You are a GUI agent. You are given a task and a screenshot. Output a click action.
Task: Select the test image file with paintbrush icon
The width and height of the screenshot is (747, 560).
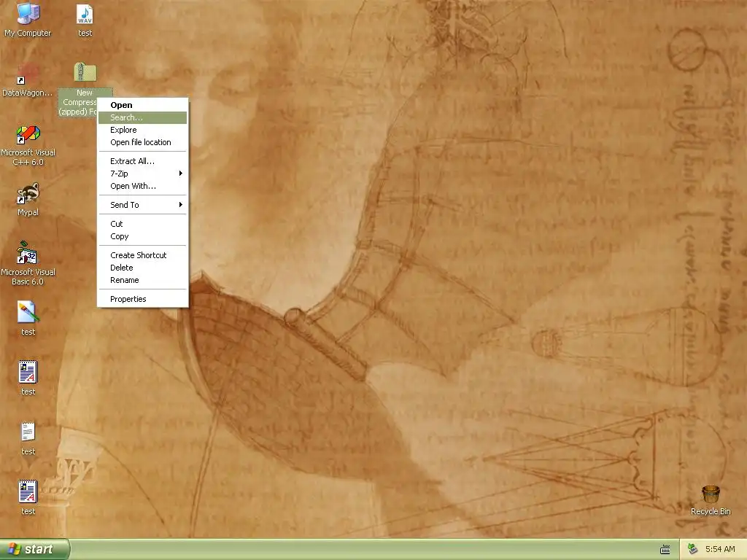pyautogui.click(x=28, y=318)
